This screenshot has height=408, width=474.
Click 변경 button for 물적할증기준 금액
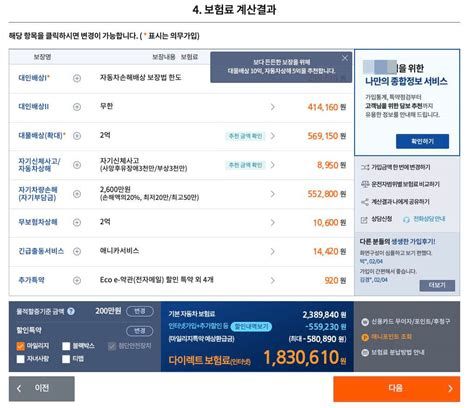pos(140,311)
